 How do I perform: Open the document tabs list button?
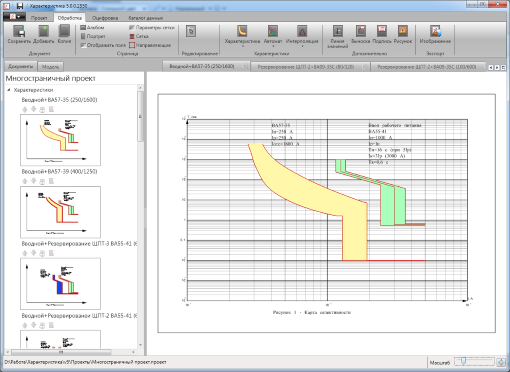click(503, 67)
